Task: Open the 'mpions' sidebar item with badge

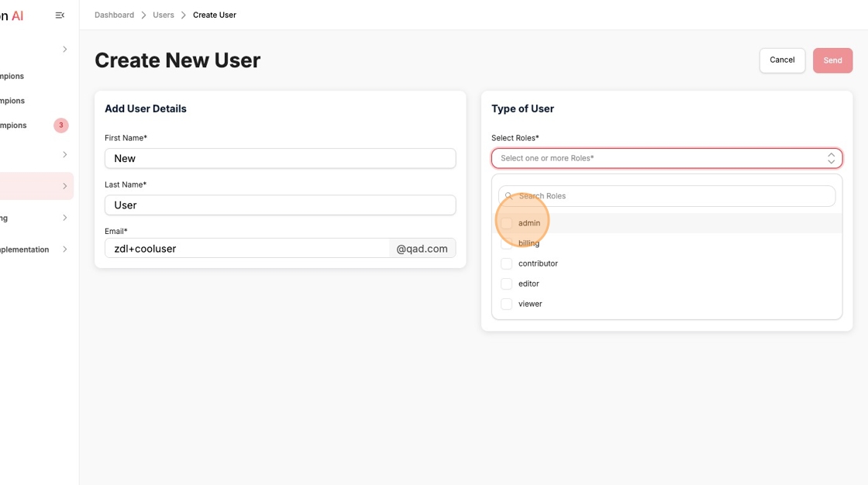Action: (13, 126)
